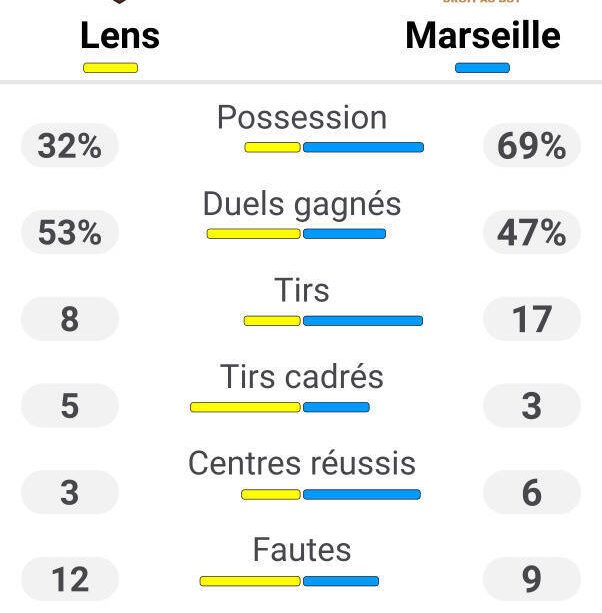Click the Tirs cadrés stat label
The width and height of the screenshot is (602, 613).
coord(301,377)
